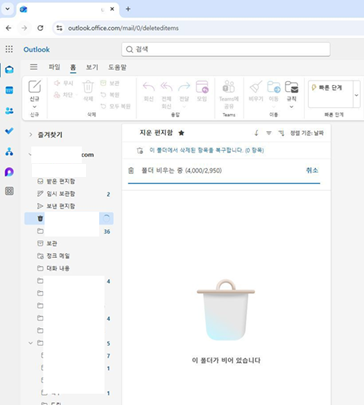364x409 pixels.
Task: Click the Outlook brand title link
Action: (36, 49)
